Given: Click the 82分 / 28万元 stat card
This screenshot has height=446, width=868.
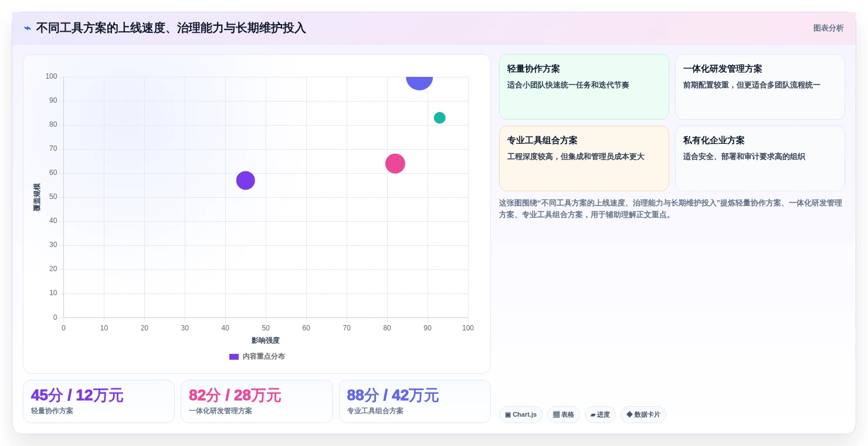Looking at the screenshot, I should point(257,401).
